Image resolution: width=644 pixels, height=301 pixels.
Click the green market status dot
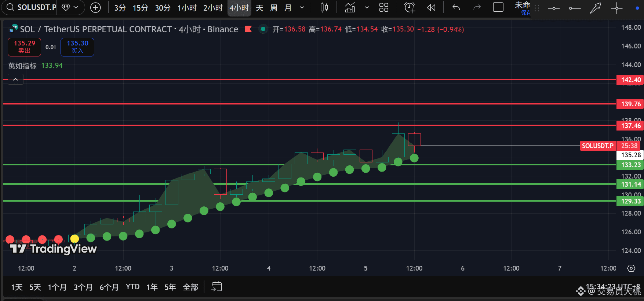263,29
